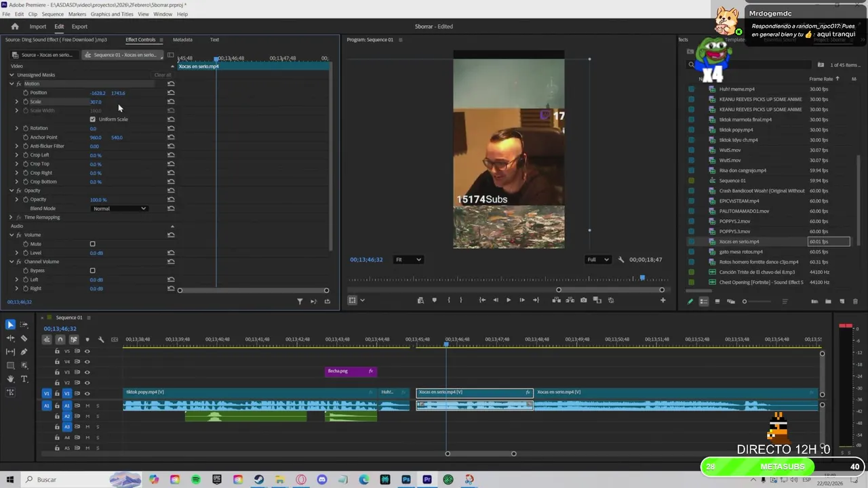Open the Sequence menu

coord(53,14)
